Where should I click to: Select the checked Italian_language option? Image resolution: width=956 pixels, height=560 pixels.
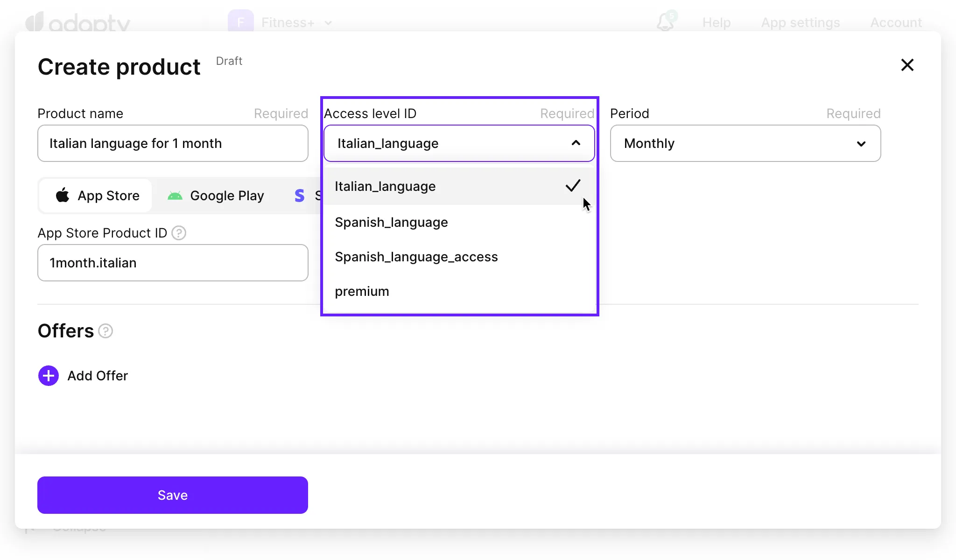pyautogui.click(x=385, y=186)
